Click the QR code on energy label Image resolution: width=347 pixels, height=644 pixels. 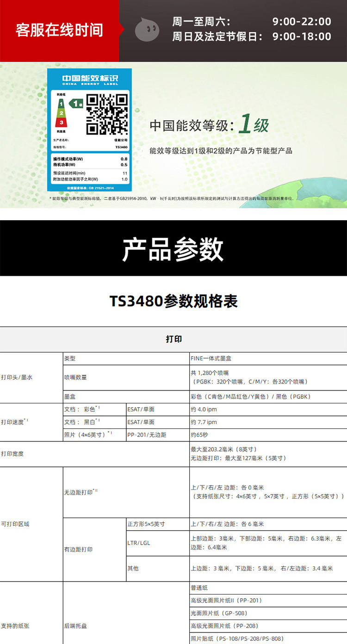point(106,114)
